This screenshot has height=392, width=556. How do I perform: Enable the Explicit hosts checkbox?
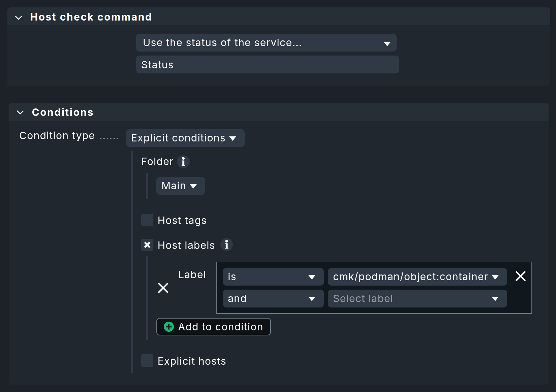(147, 360)
